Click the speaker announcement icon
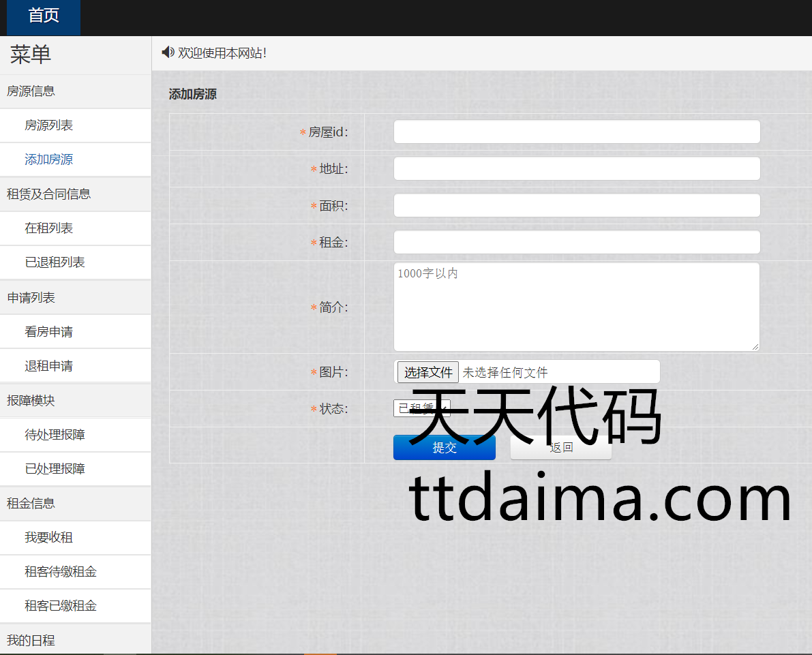Viewport: 812px width, 655px height. click(168, 52)
